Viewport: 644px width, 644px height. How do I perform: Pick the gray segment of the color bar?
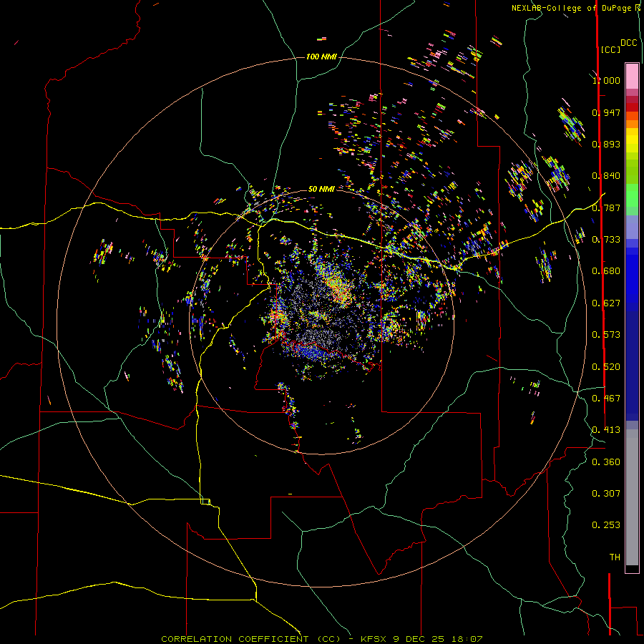[x=632, y=497]
